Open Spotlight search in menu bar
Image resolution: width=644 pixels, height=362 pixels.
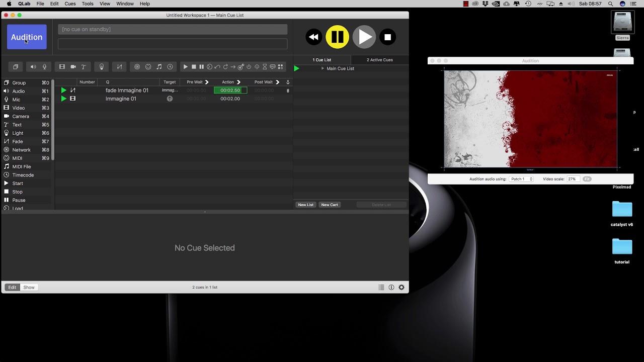click(611, 4)
